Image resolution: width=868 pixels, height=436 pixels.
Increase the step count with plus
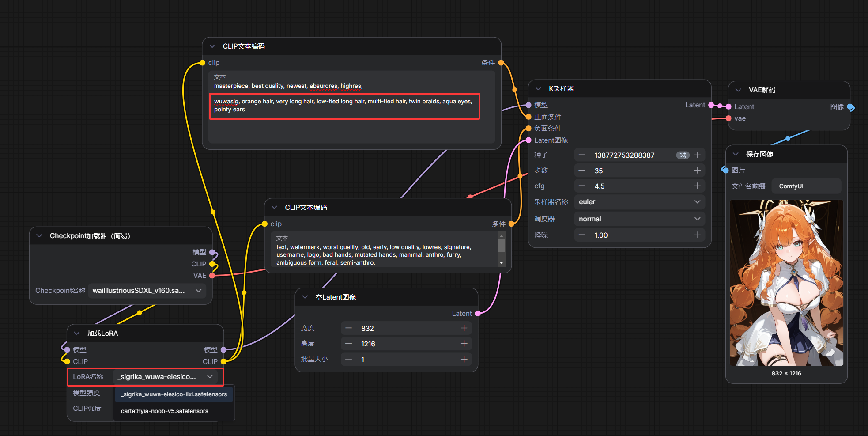pyautogui.click(x=697, y=171)
